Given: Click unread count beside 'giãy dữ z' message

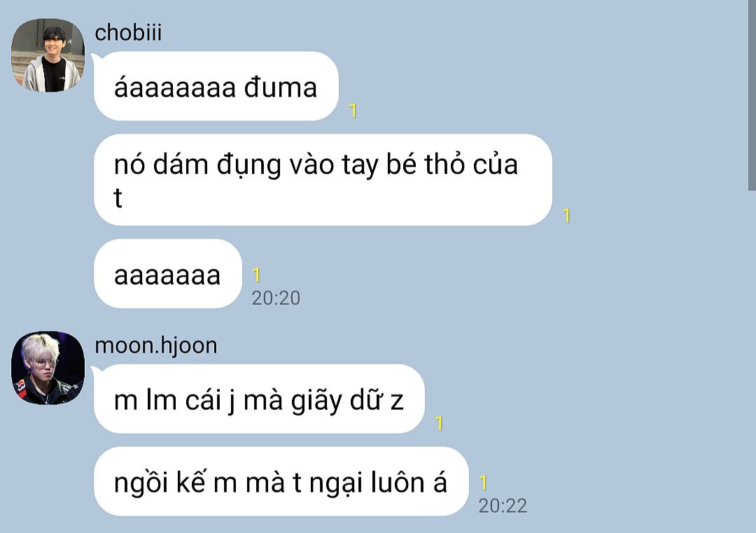Looking at the screenshot, I should 439,423.
